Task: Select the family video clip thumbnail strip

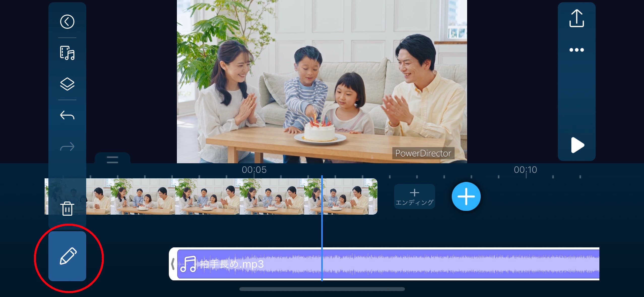Action: [227, 196]
